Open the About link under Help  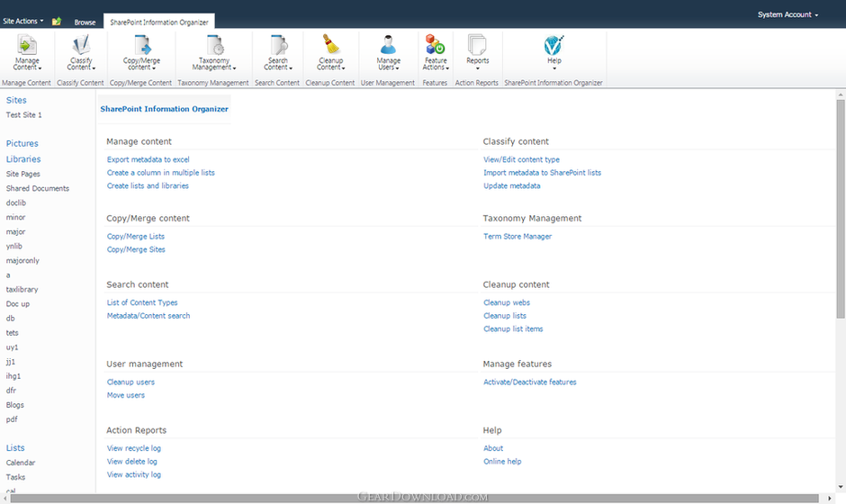coord(493,448)
